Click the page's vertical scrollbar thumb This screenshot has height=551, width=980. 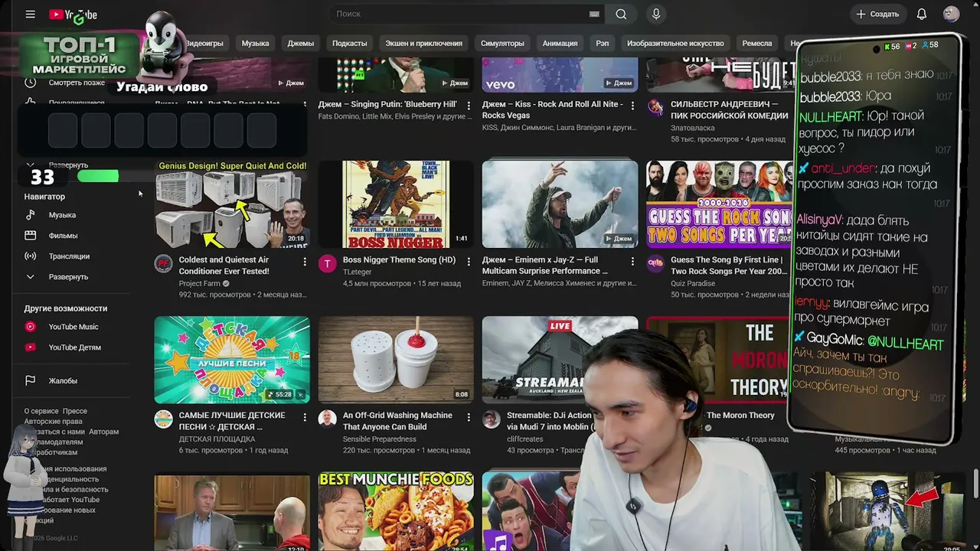[975, 484]
